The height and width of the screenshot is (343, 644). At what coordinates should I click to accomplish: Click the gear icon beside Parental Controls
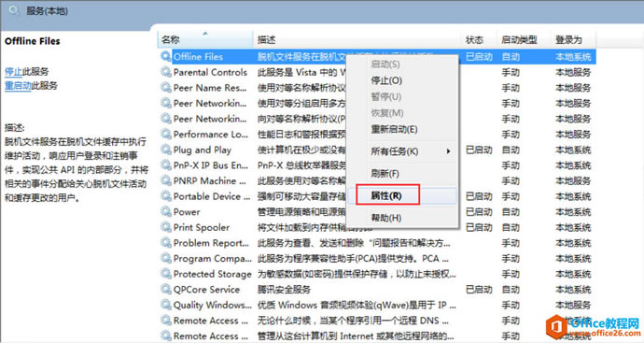coord(166,72)
